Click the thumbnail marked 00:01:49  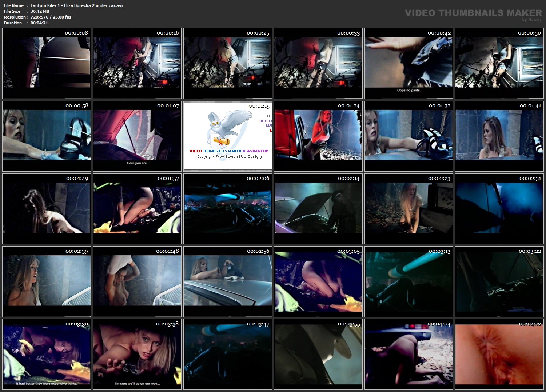point(47,209)
